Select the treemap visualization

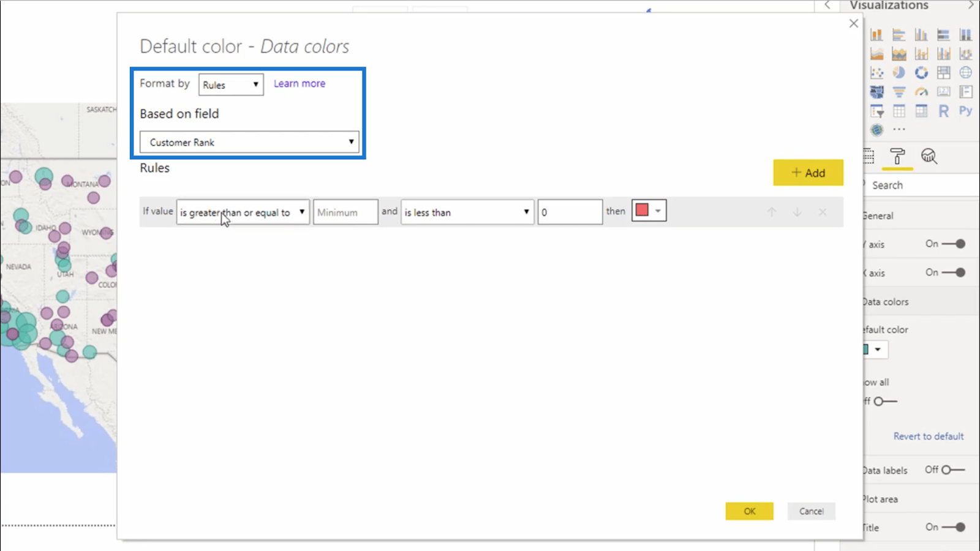[x=943, y=73]
